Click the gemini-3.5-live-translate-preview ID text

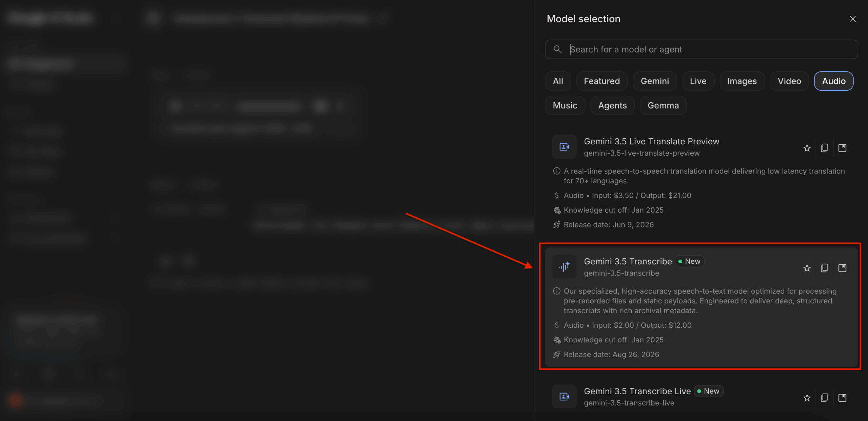[x=642, y=153]
